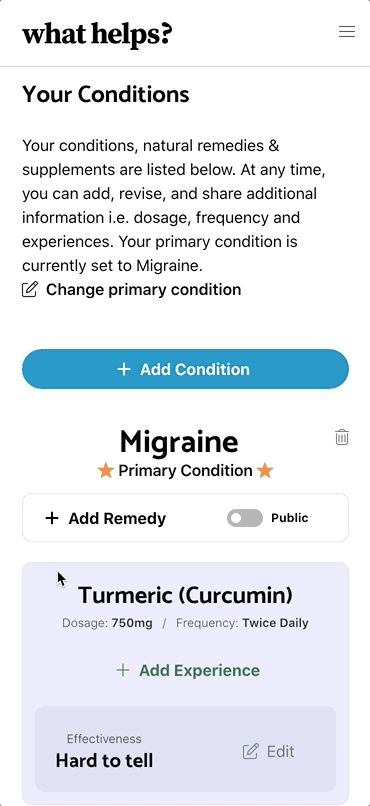Click the Edit text in the Effectiveness card
This screenshot has height=806, width=370.
point(281,752)
